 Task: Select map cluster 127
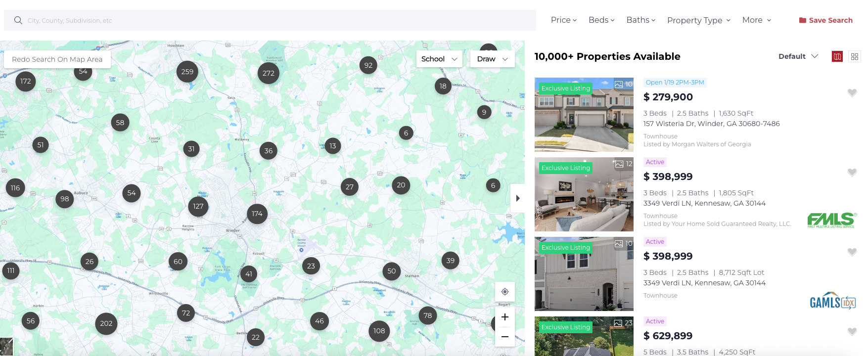[x=198, y=206]
